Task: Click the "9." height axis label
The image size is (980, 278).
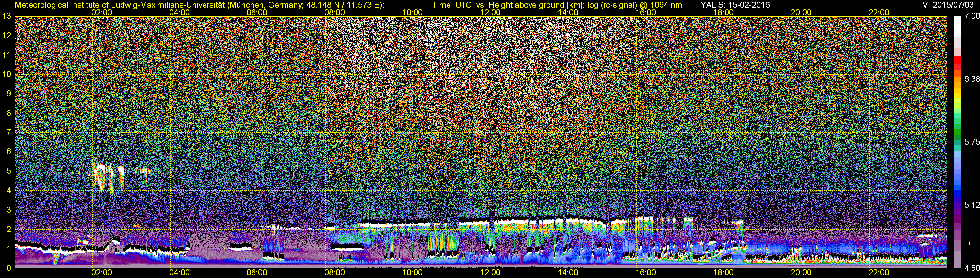Action: (x=9, y=94)
